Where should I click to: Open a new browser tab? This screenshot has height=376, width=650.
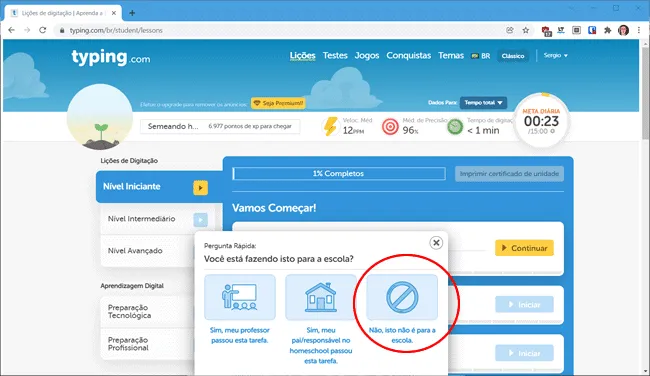132,13
